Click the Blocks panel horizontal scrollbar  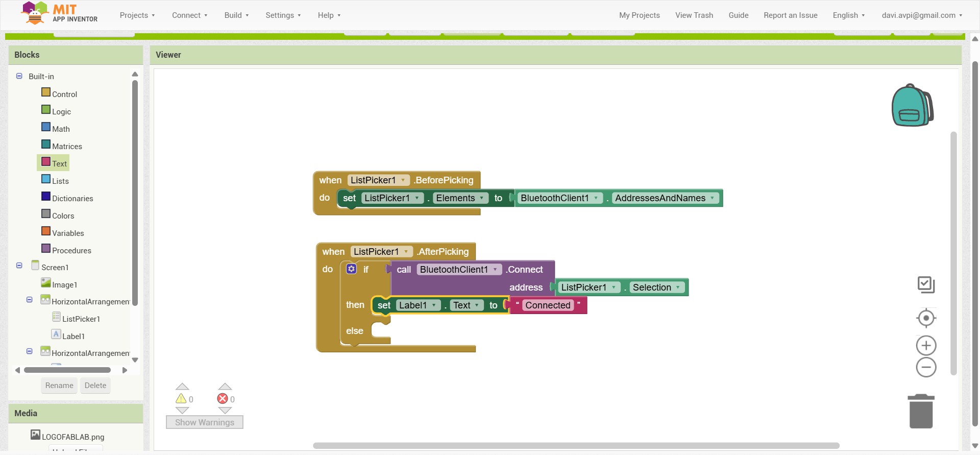pyautogui.click(x=67, y=370)
